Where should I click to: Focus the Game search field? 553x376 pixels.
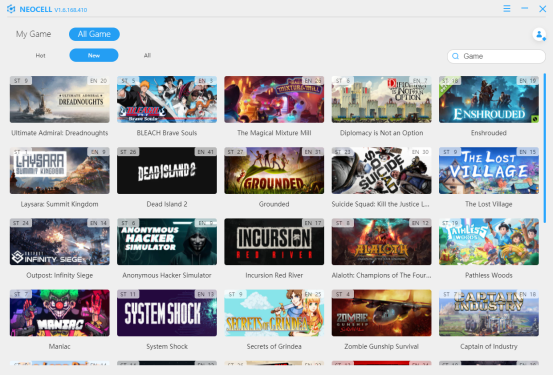point(496,56)
